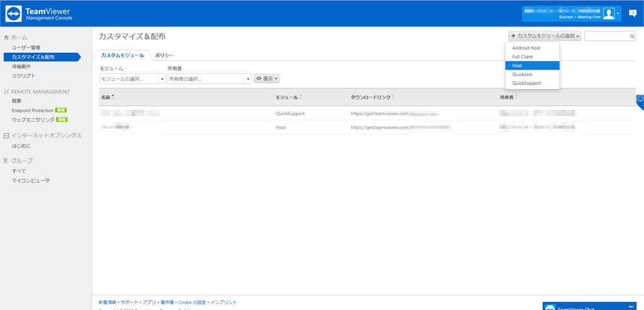Sort by the モジュール column arrows

point(301,97)
